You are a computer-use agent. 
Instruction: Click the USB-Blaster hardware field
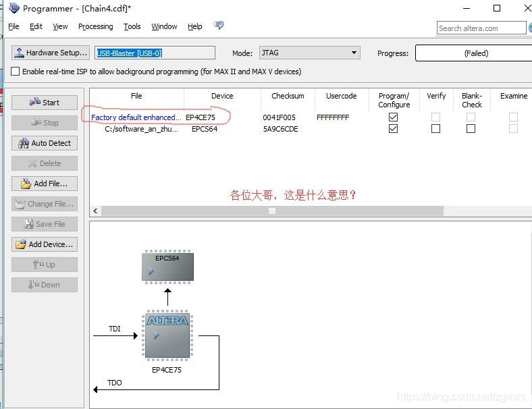pos(155,53)
